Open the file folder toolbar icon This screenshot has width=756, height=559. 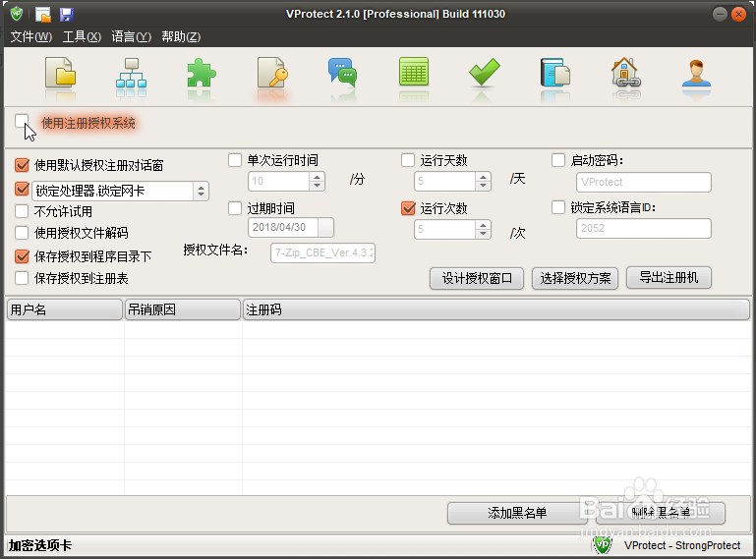coord(60,73)
